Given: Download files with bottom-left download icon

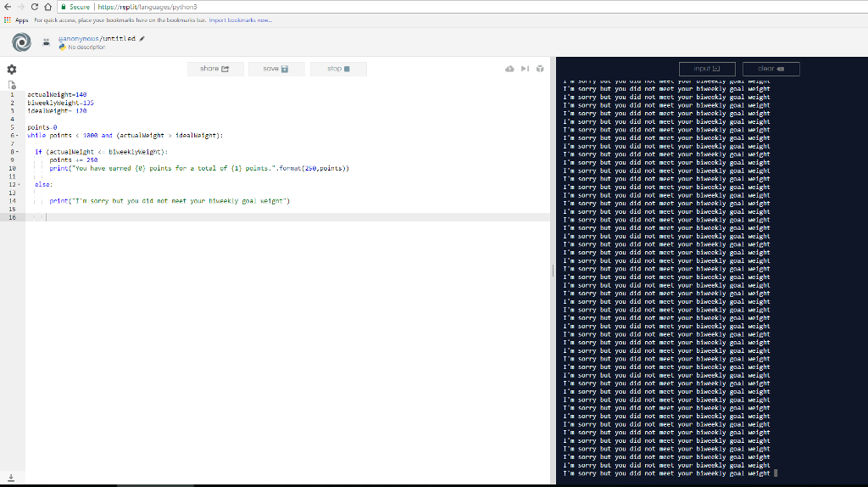Looking at the screenshot, I should [x=11, y=478].
